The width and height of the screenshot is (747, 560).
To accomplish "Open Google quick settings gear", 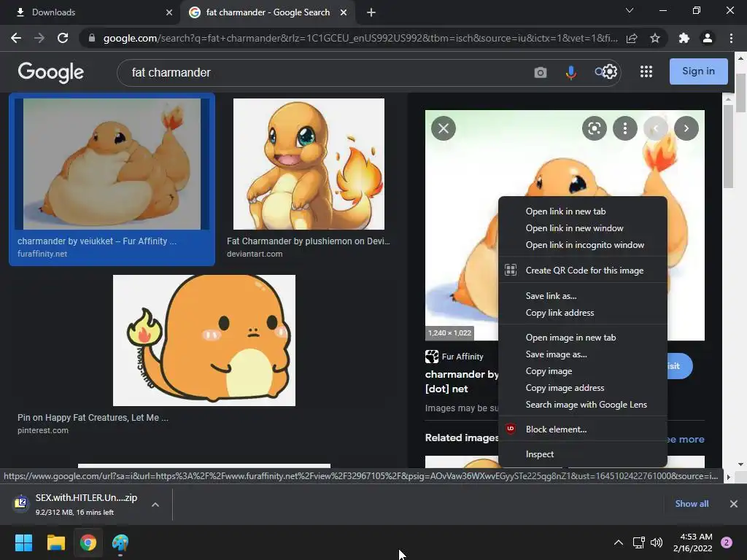I will (610, 72).
